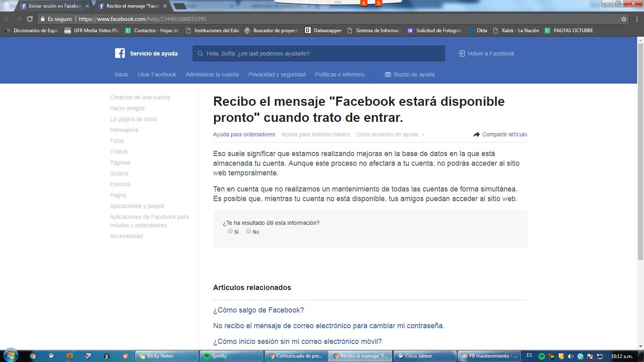
Task: Click the help search input field
Action: 322,53
